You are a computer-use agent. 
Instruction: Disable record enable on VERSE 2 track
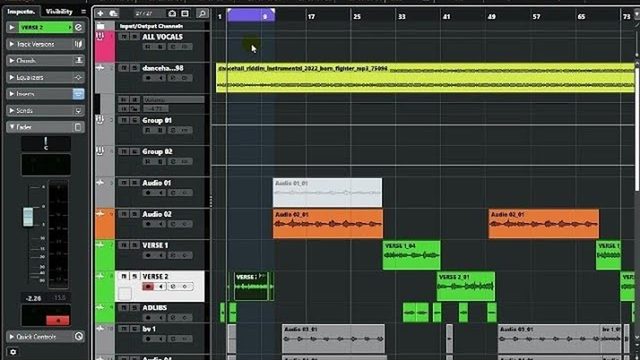[148, 287]
